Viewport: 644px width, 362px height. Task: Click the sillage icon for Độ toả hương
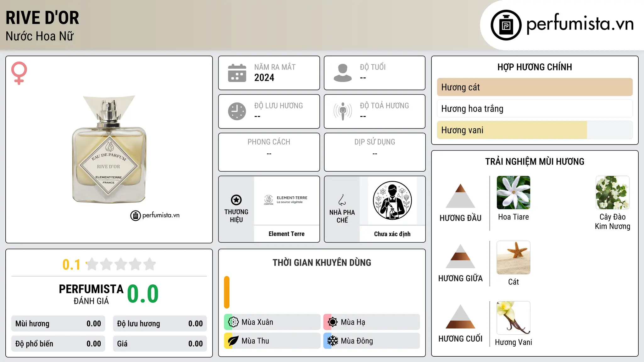342,111
